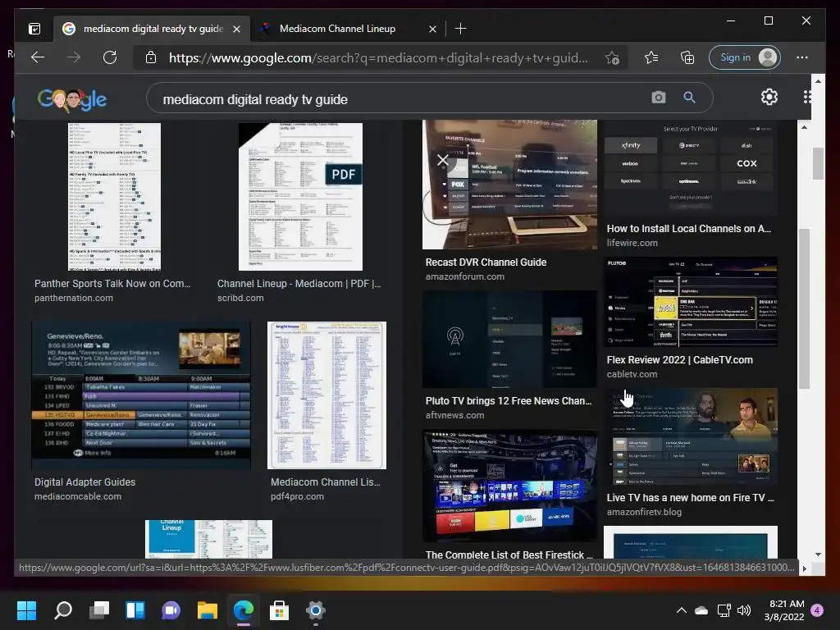The height and width of the screenshot is (630, 840).
Task: Switch to mediacom digital ready tv guide tab
Action: tap(153, 29)
